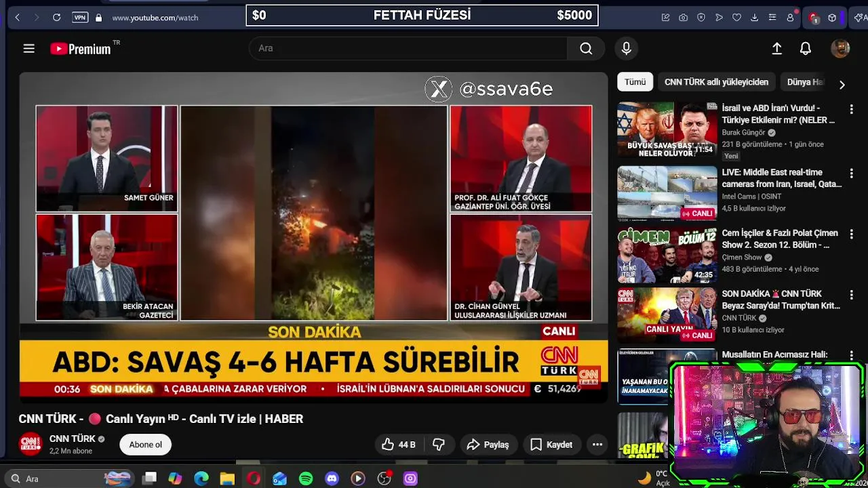This screenshot has width=868, height=488.
Task: Open options for Çimen Show video
Action: click(852, 235)
